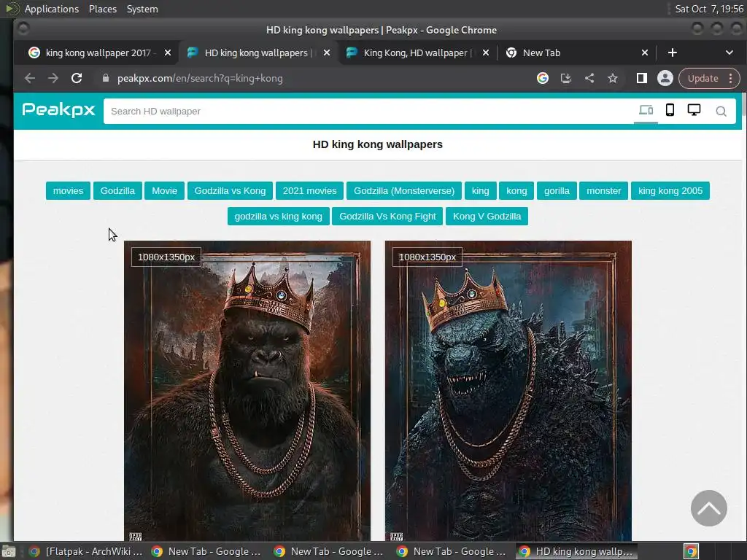
Task: Share this page via share icon
Action: click(589, 78)
